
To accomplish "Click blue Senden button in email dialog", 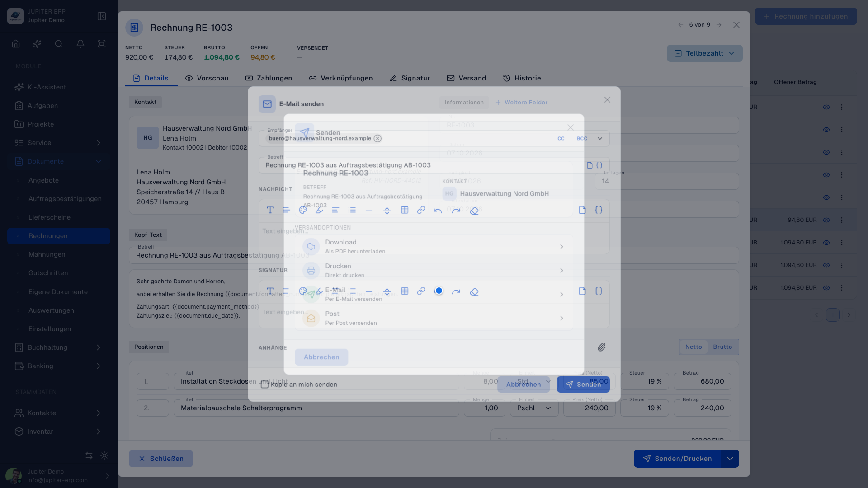I will point(583,385).
